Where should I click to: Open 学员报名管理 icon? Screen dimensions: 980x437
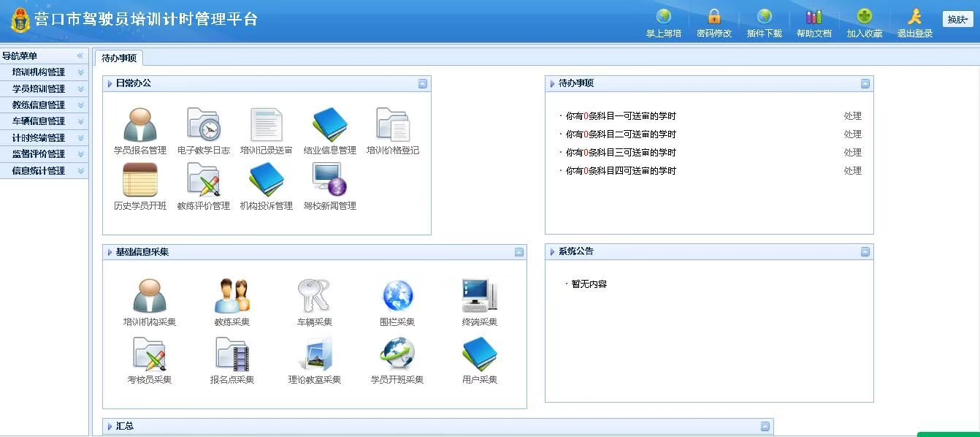(140, 125)
